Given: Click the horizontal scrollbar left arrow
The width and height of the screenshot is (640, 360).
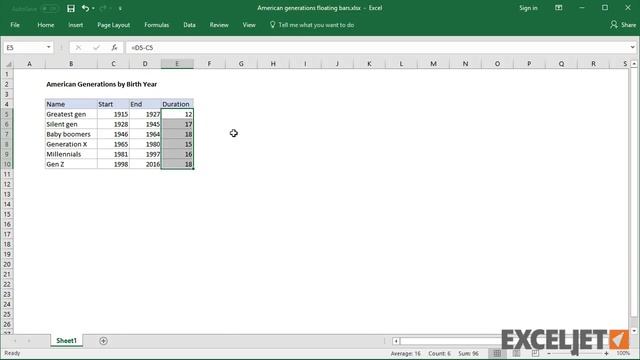Looking at the screenshot, I should 396,341.
